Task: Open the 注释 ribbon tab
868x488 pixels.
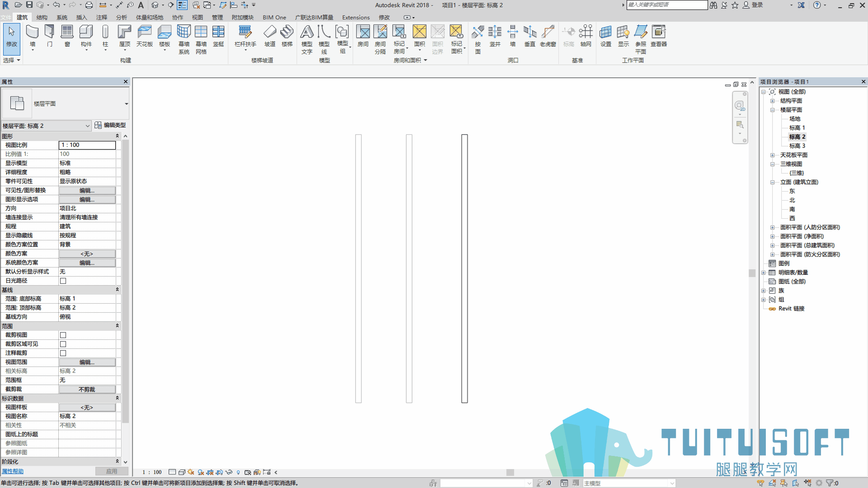Action: point(102,17)
